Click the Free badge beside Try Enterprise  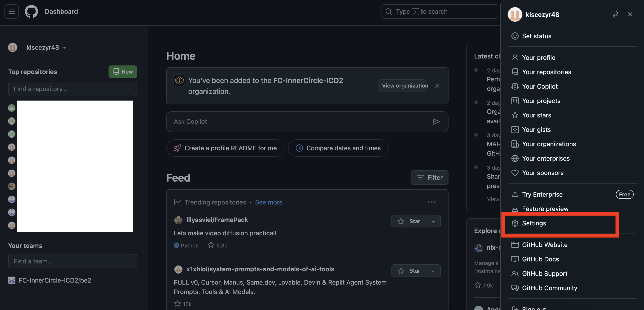point(624,194)
